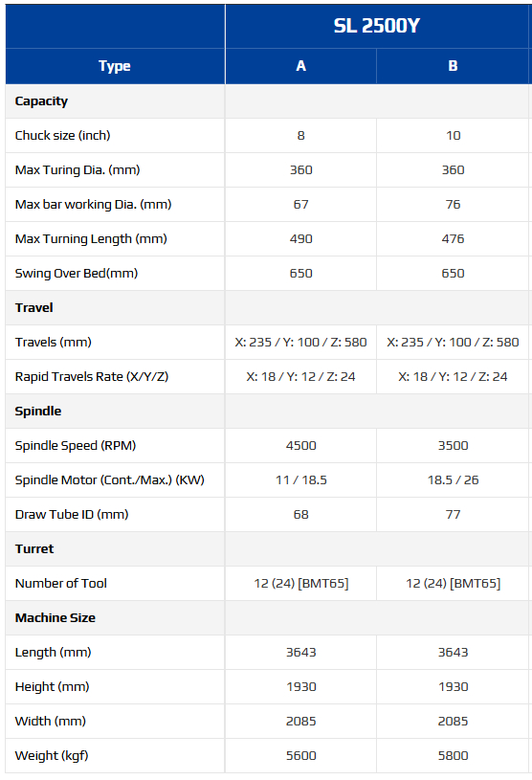
Task: Click Number of Tool cell for type A
Action: 300,584
